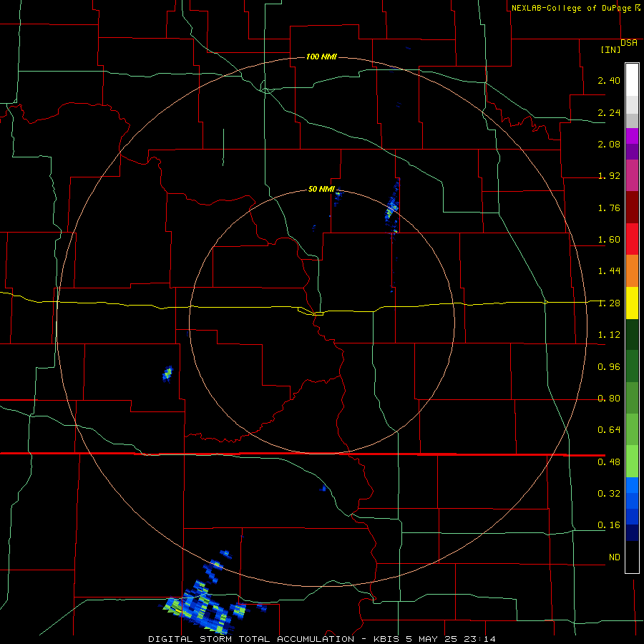The width and height of the screenshot is (644, 644).
Task: Click the dark red maroon legend swatch
Action: [632, 208]
